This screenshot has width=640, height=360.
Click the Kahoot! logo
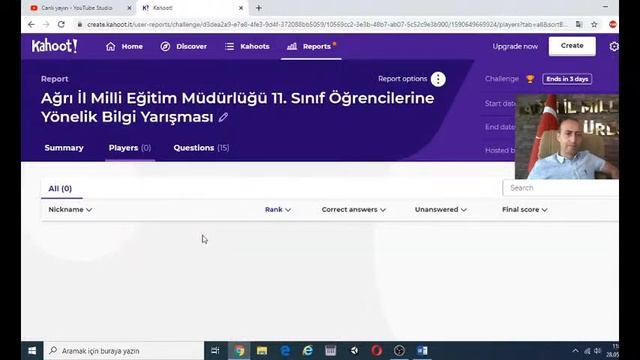point(54,46)
